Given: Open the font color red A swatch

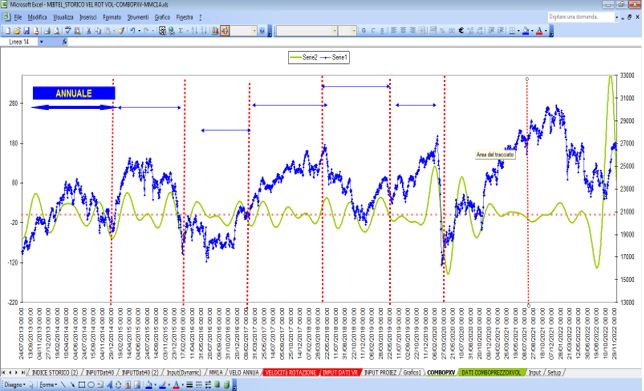Looking at the screenshot, I should (539, 31).
